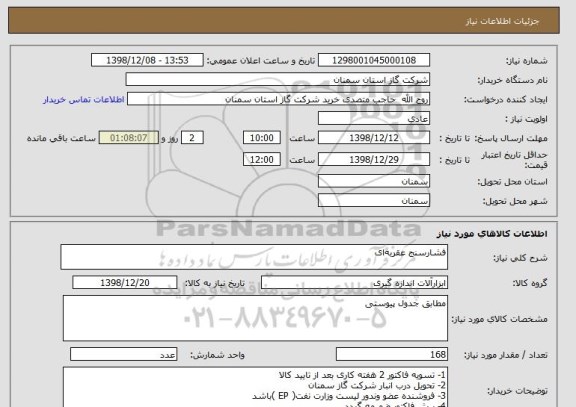
Task: Select the public announcement date field 1398/12/08 - 13:53
Action: (x=147, y=60)
